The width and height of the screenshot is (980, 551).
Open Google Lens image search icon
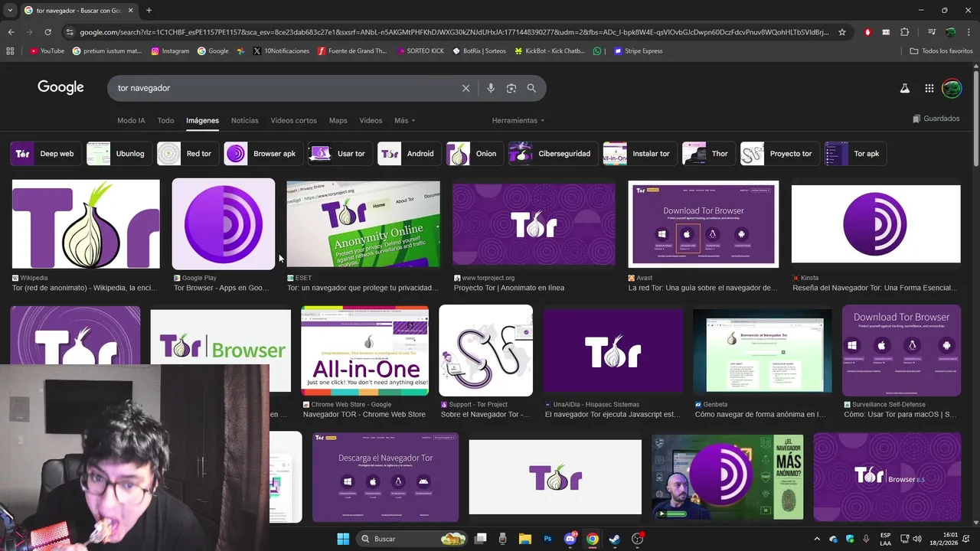coord(511,88)
